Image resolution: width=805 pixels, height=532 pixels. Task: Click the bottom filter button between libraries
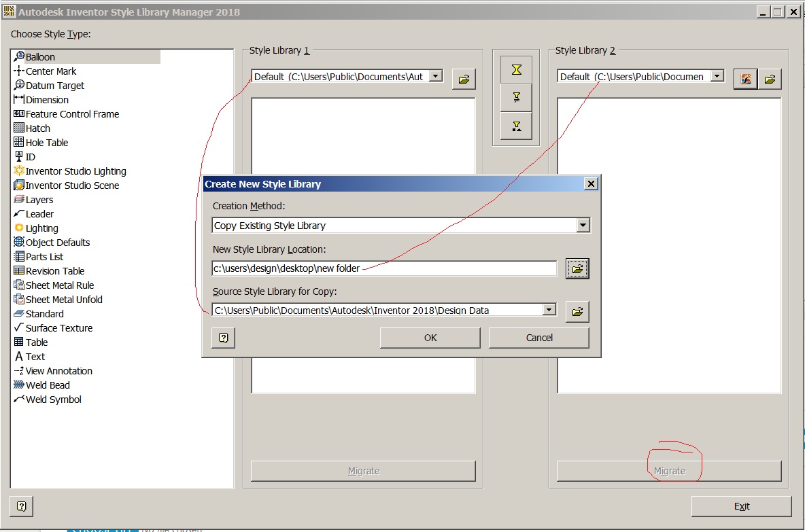517,126
